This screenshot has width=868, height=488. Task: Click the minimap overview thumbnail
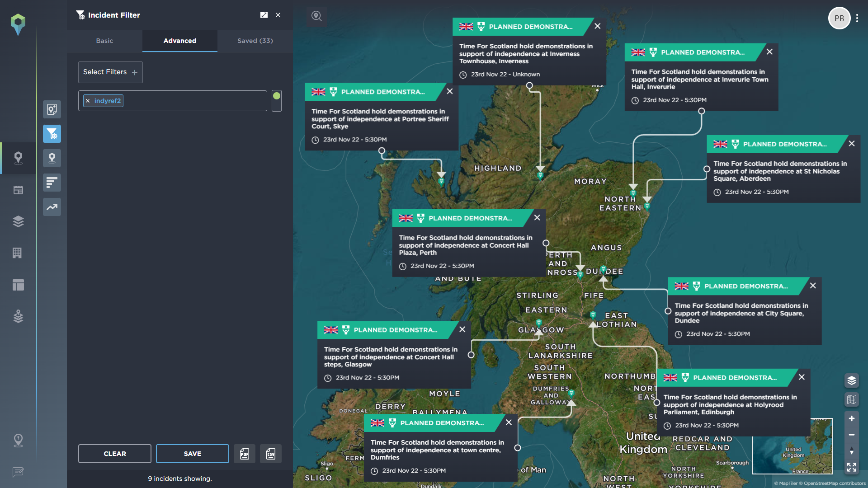(793, 446)
